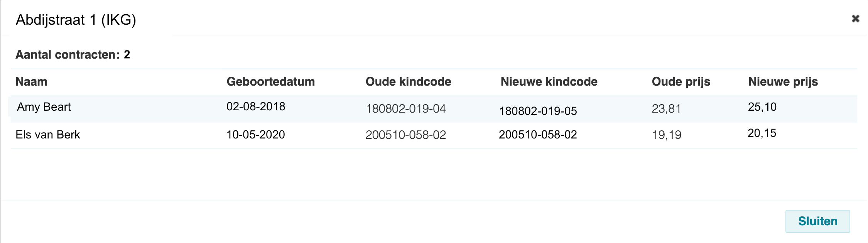The width and height of the screenshot is (868, 243).
Task: Click the Naam column header
Action: click(31, 81)
